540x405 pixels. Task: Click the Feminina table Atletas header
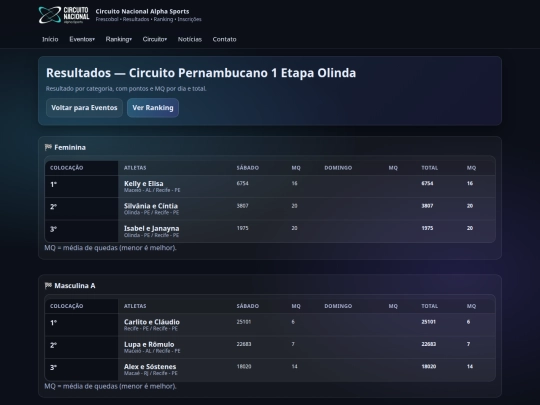click(135, 168)
